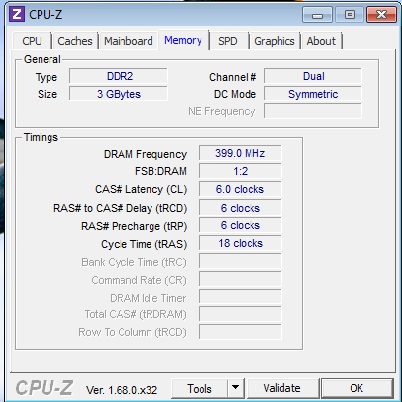Click the 1:2 FSB:DRAM value
Screen dimensions: 402x402
coord(240,171)
